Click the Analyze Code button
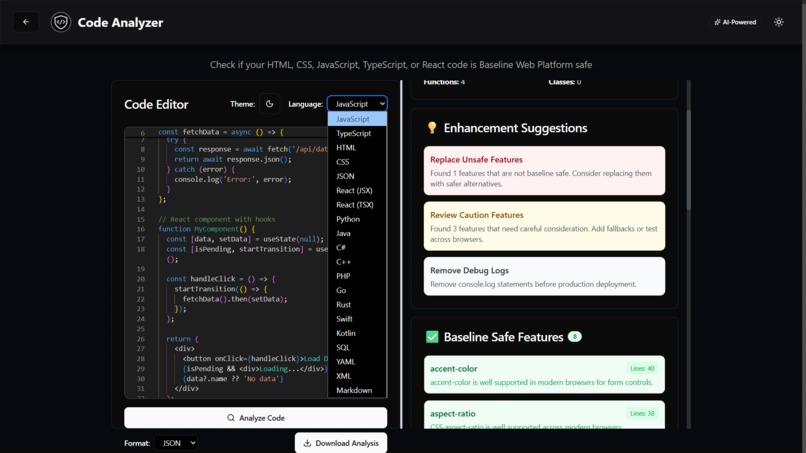 255,418
